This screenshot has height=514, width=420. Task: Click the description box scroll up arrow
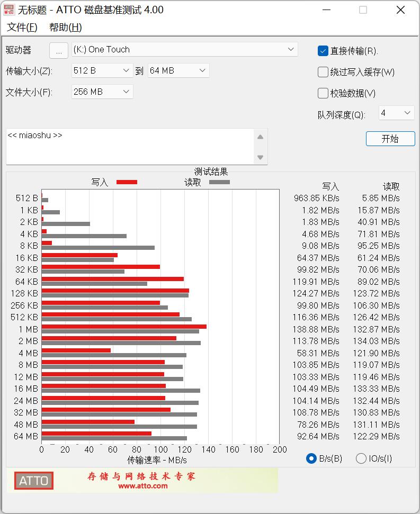point(261,137)
